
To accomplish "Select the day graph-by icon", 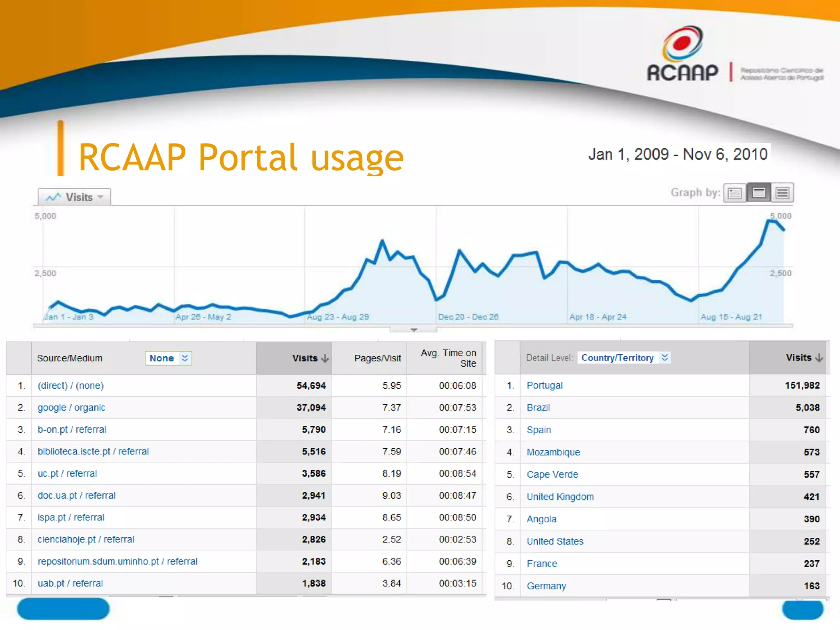I will coord(735,193).
